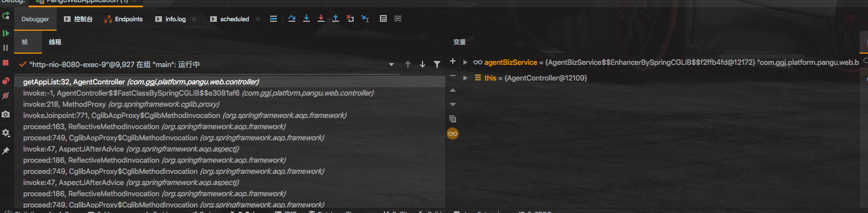868x213 pixels.
Task: Close the scheduled tab
Action: [258, 19]
